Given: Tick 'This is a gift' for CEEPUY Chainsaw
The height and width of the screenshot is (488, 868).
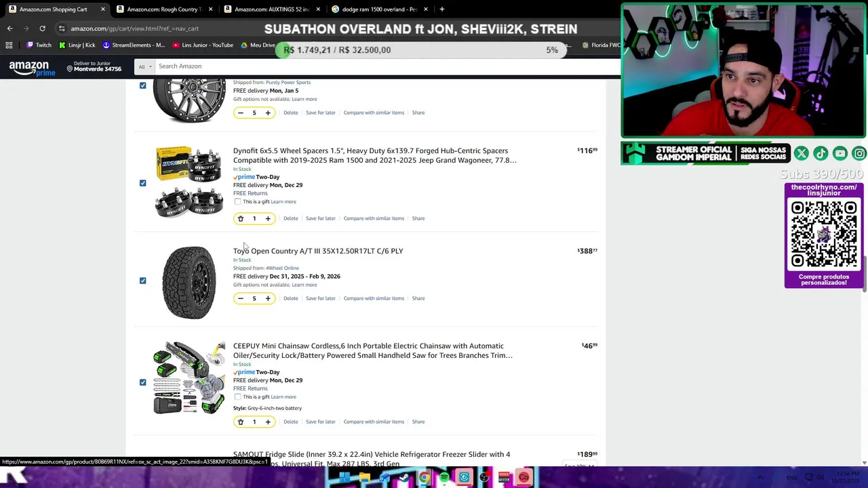Looking at the screenshot, I should [x=237, y=396].
